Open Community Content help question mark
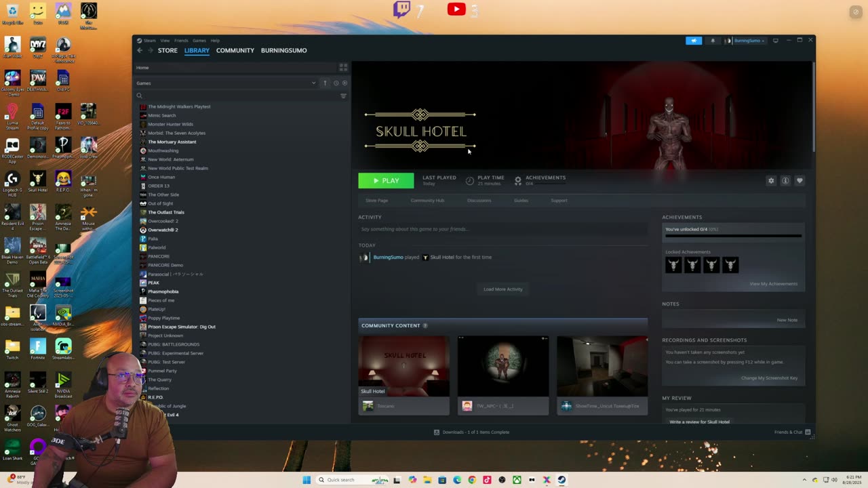Image resolution: width=868 pixels, height=488 pixels. click(x=425, y=326)
